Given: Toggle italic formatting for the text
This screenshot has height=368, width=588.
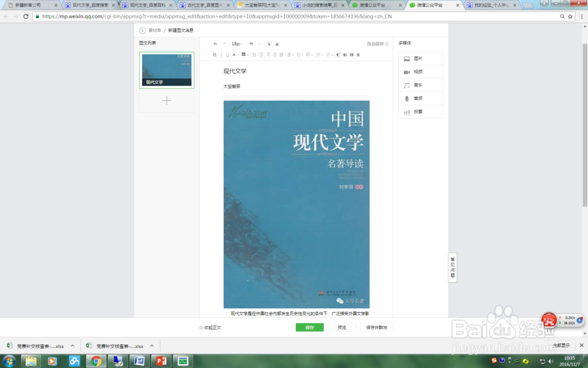Looking at the screenshot, I should 222,54.
